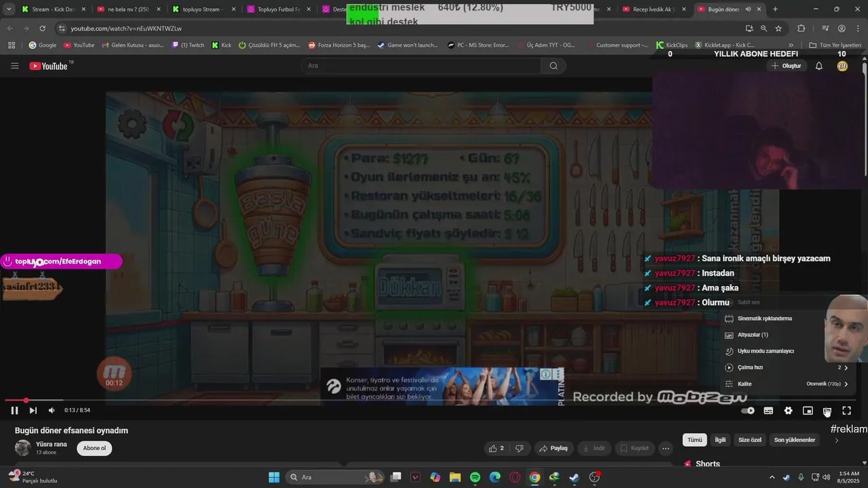Toggle the autoplay switch
The height and width of the screenshot is (488, 868).
(748, 411)
